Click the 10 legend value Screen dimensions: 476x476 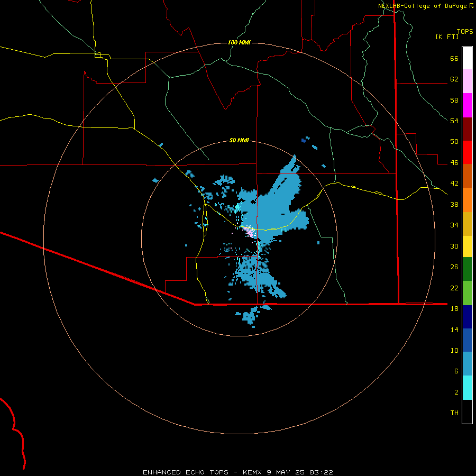tap(454, 350)
